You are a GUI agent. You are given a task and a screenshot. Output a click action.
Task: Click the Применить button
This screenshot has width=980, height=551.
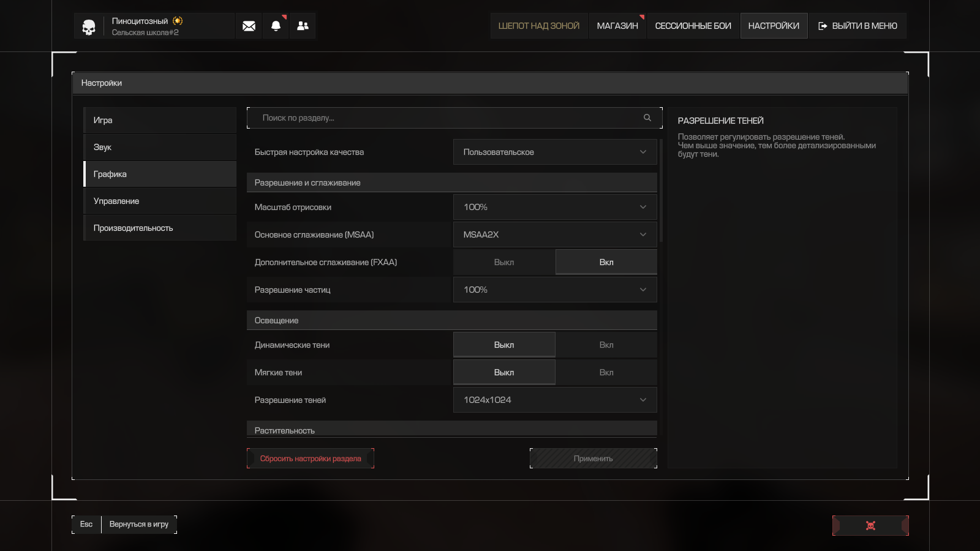[593, 459]
